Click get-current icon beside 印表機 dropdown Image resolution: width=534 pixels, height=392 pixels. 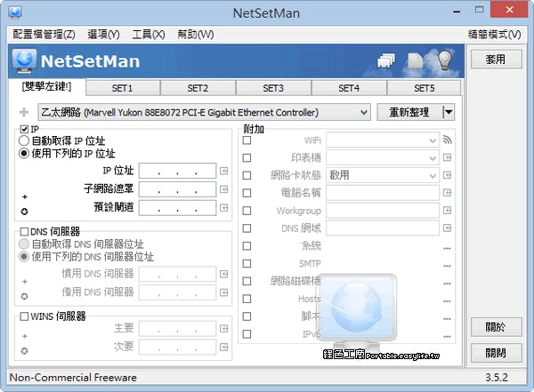(x=447, y=157)
